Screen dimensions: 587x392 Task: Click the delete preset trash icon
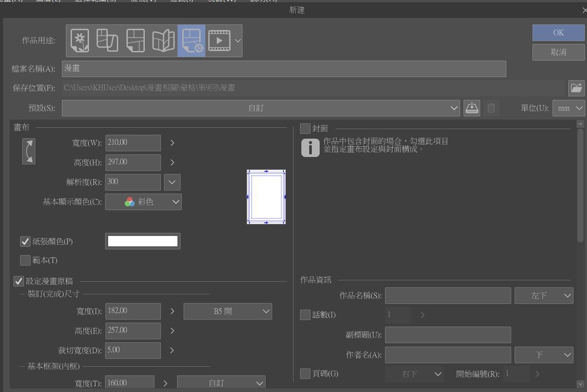click(x=491, y=108)
